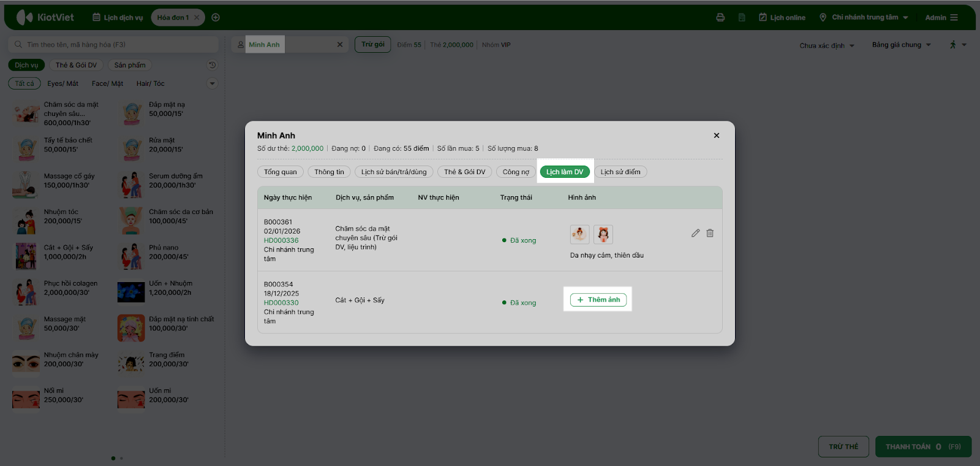980x466 pixels.
Task: Pick the Massage cổ gáy service
Action: tap(58, 185)
